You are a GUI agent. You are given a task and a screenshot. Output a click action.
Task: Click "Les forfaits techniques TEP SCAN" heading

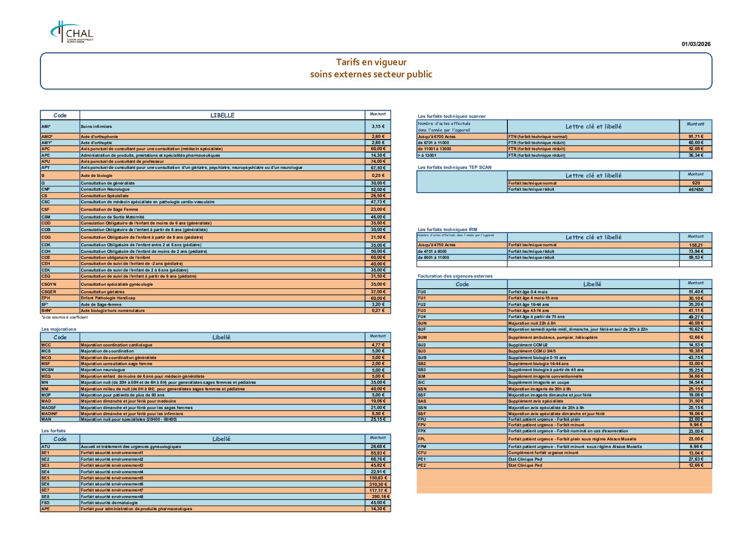pyautogui.click(x=454, y=167)
